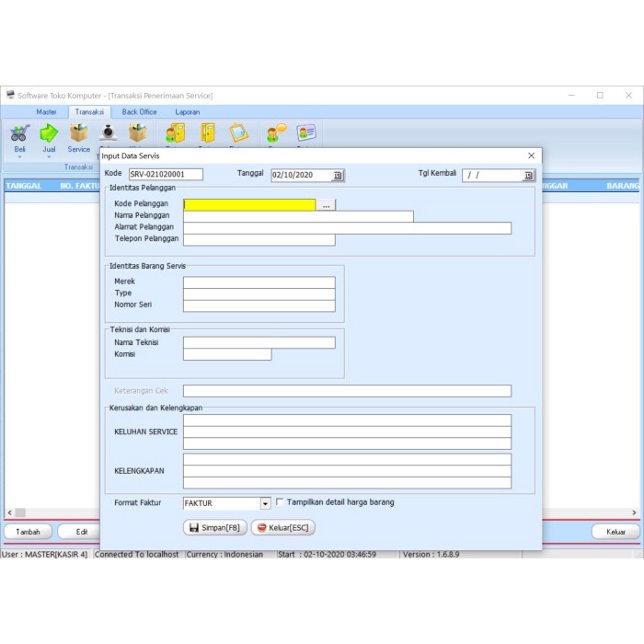Click the horizontal scrollbar right arrow
The width and height of the screenshot is (644, 644).
(x=634, y=512)
